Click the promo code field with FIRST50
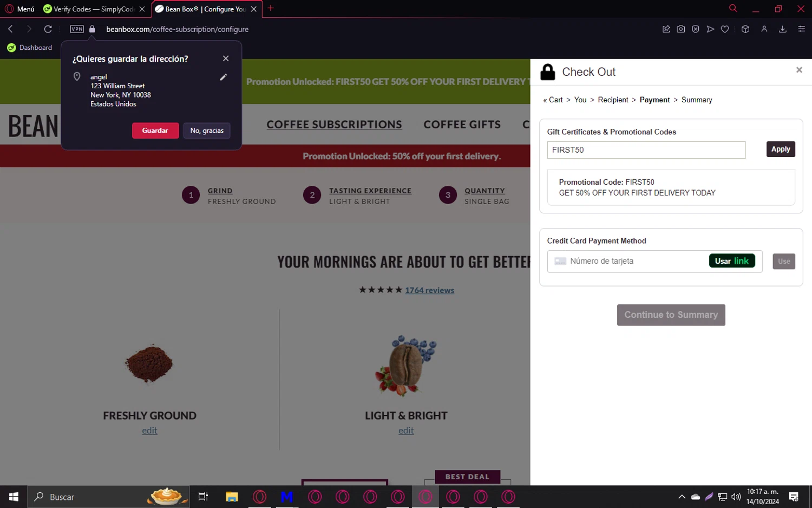The image size is (812, 508). click(x=646, y=150)
